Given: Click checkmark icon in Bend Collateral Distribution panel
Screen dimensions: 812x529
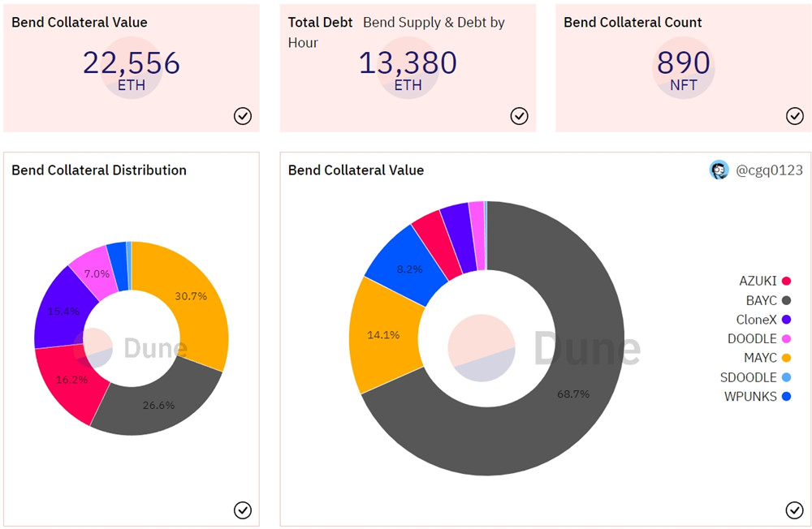Looking at the screenshot, I should point(243,510).
